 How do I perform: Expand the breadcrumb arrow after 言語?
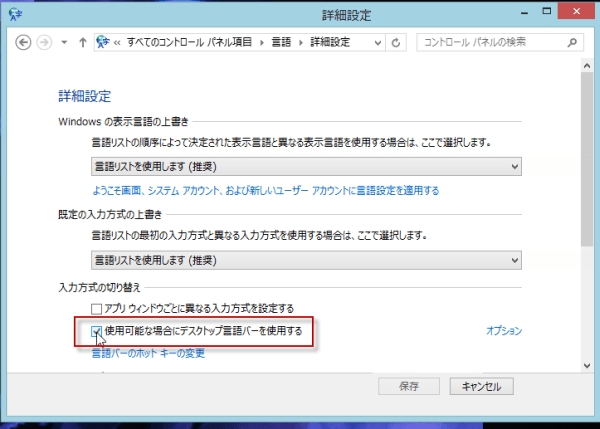301,42
